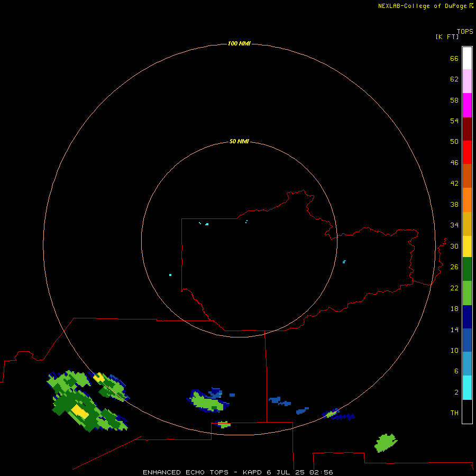The image size is (476, 476).
Task: Pick the bright orange legend swatch
Action: click(x=467, y=200)
